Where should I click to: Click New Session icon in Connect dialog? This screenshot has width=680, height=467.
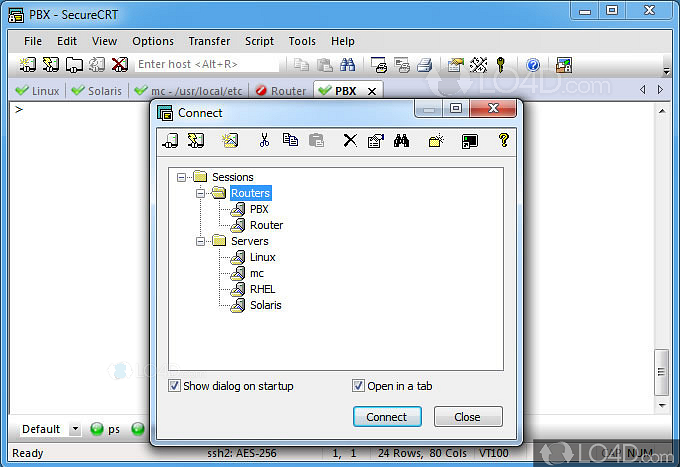230,140
